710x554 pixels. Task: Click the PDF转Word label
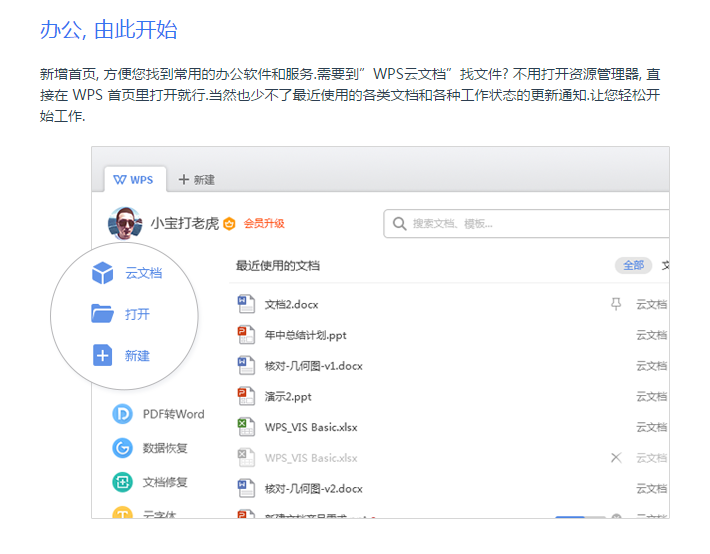tap(174, 414)
